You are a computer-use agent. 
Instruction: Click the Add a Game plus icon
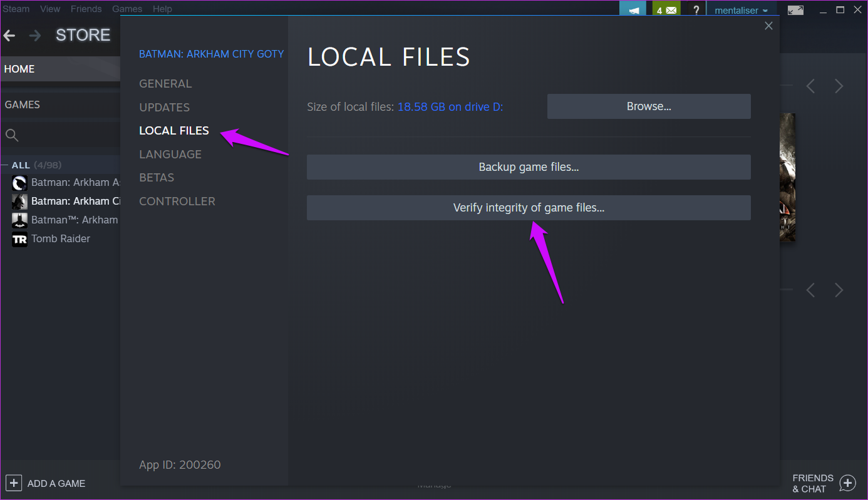[14, 483]
